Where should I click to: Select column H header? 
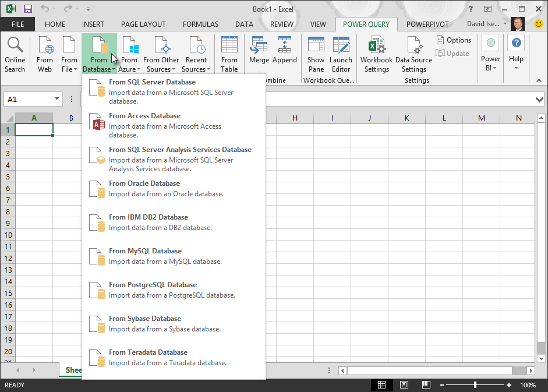[295, 118]
